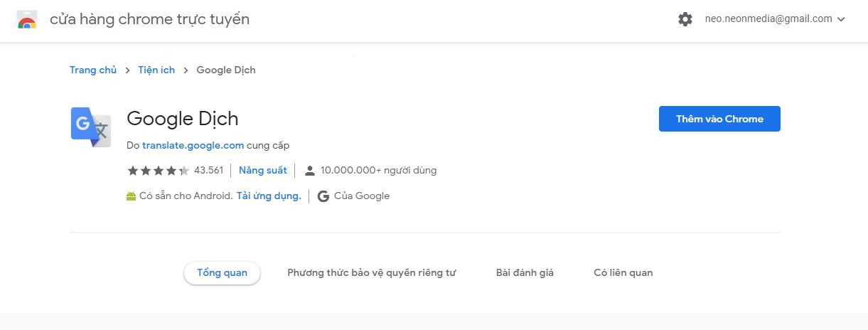This screenshot has height=330, width=868.
Task: Click the 10.000.000+ người dùng text
Action: click(378, 171)
